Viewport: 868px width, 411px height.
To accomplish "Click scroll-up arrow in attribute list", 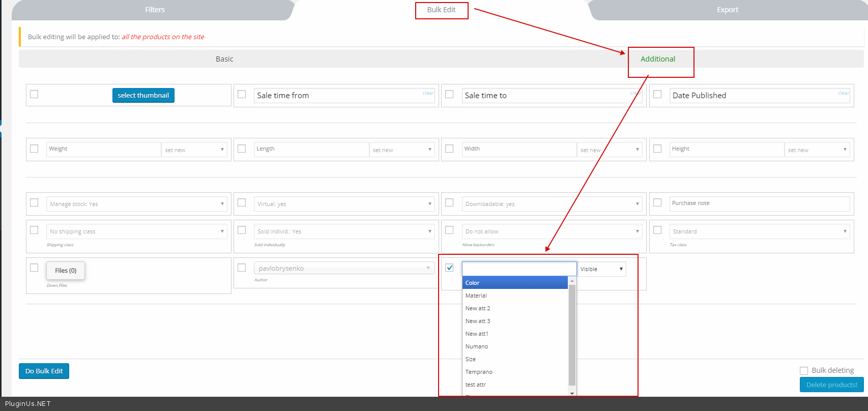I will click(x=572, y=281).
